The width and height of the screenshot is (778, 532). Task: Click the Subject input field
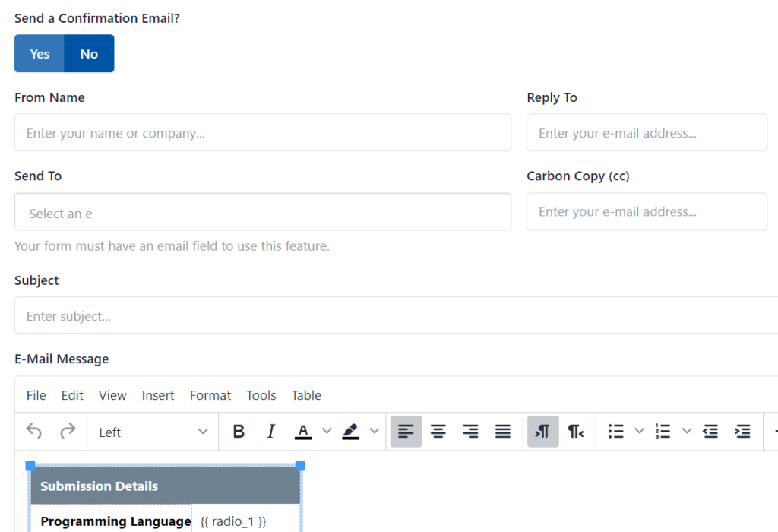(x=304, y=315)
